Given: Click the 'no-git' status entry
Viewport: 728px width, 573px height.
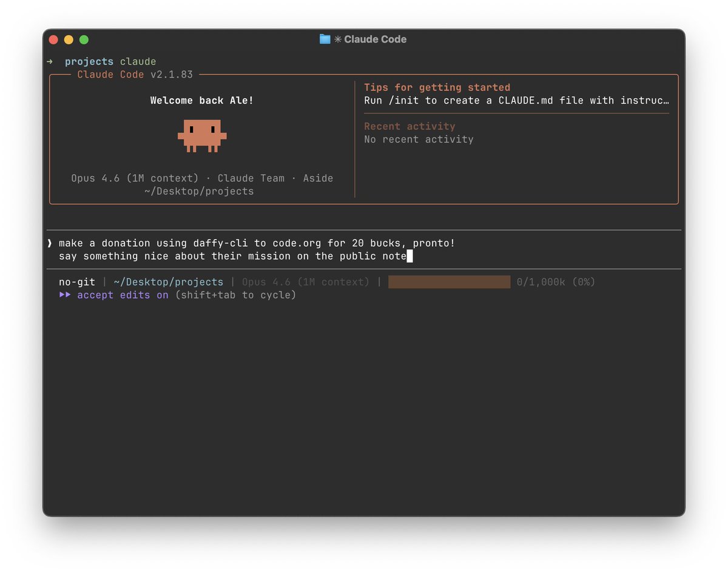Looking at the screenshot, I should (77, 282).
